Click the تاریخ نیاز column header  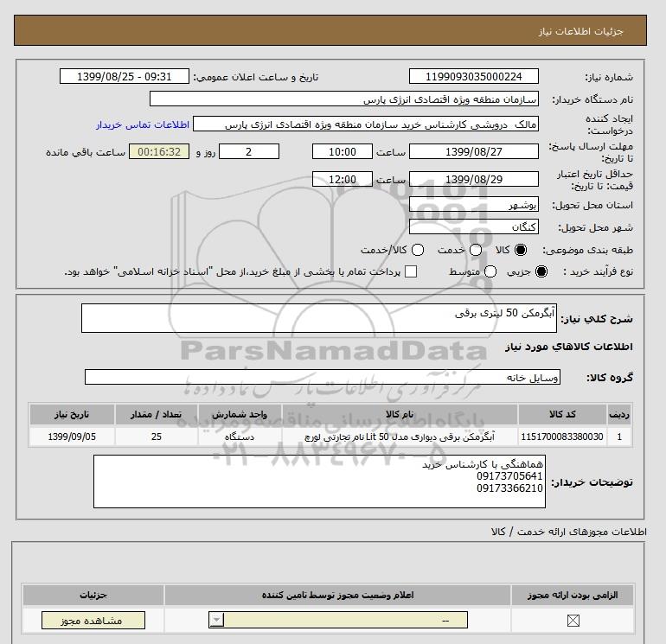[x=72, y=414]
